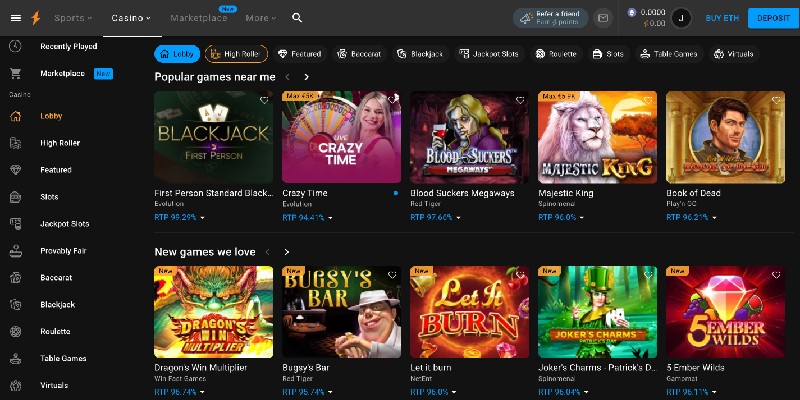Viewport: 800px width, 400px height.
Task: Select the Virtuals category tab
Action: pos(734,54)
